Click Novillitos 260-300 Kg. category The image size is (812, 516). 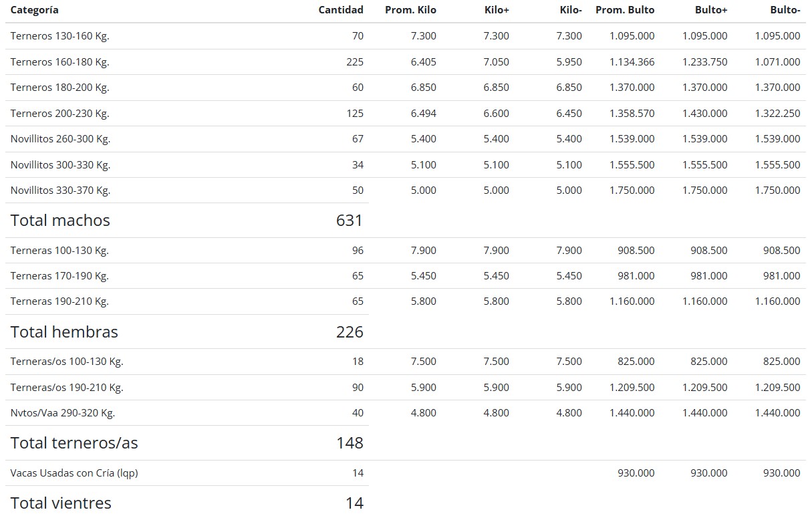coord(60,139)
